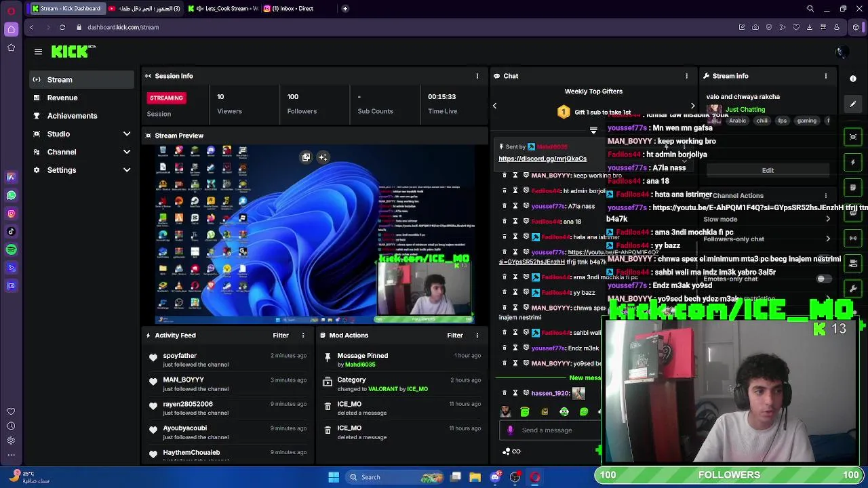Viewport: 868px width, 488px height.
Task: Open the Stream sidebar page
Action: 81,79
